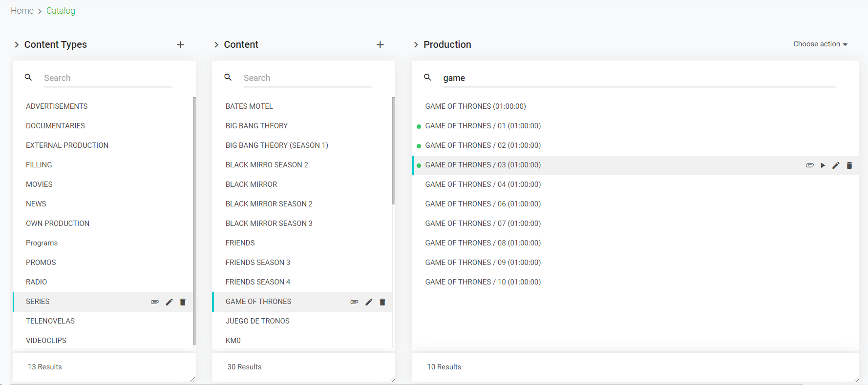Collapse the Production panel chevron
The height and width of the screenshot is (385, 868).
416,45
